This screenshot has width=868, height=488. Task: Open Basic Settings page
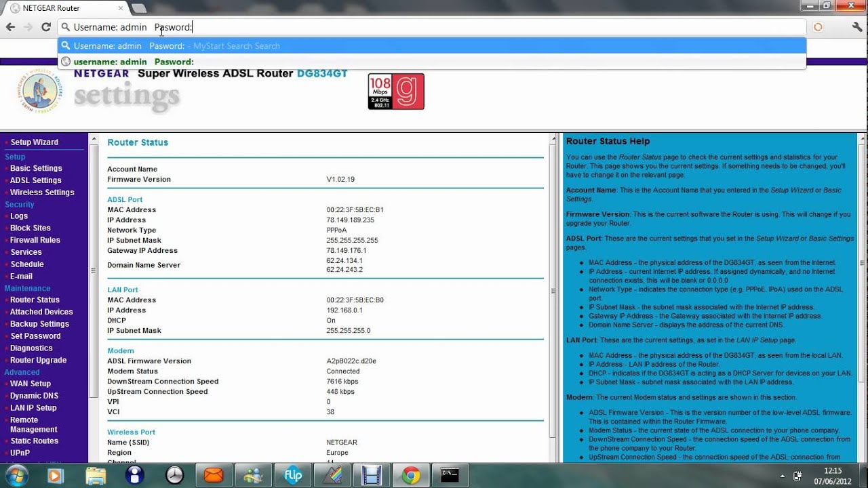(36, 168)
